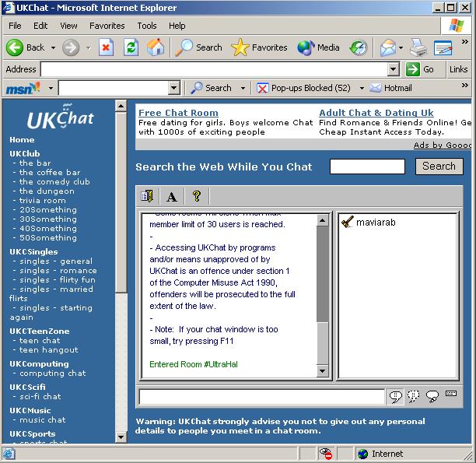The height and width of the screenshot is (463, 476).
Task: Open the Help menu
Action: tap(177, 26)
